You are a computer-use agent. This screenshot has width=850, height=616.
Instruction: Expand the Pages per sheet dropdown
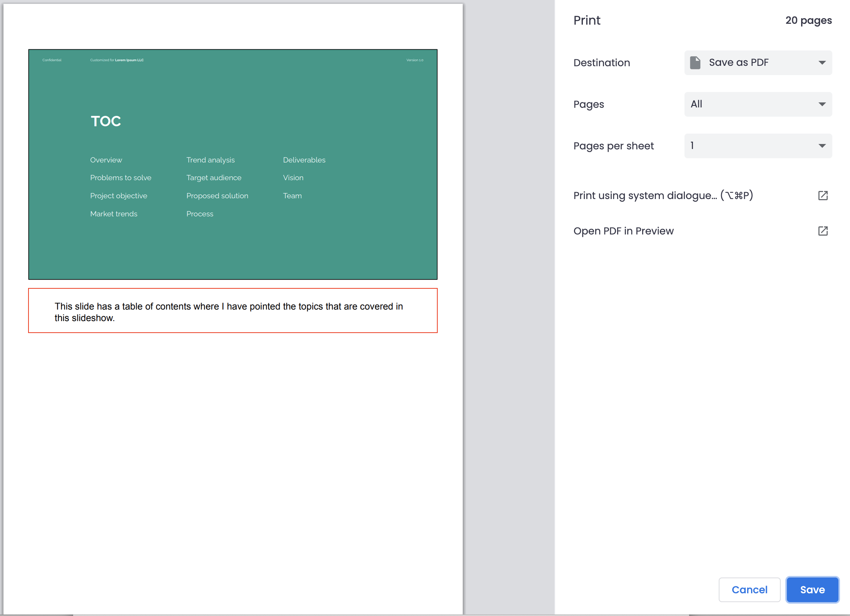coord(758,145)
